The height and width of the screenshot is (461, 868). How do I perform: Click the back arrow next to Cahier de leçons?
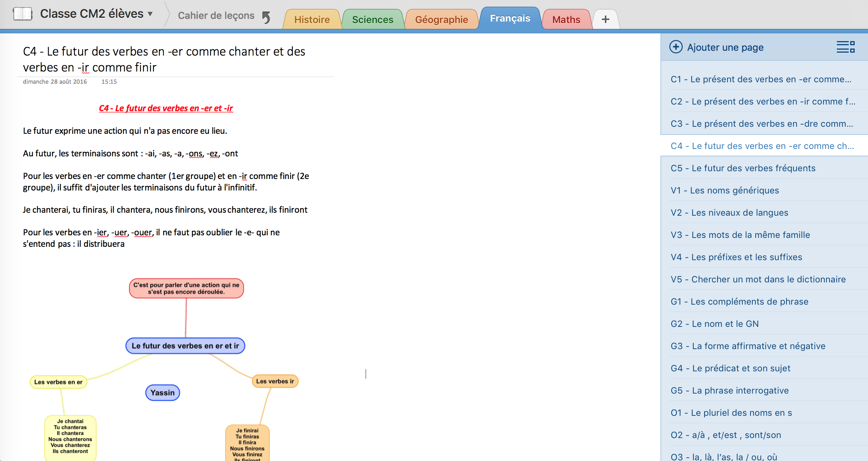click(x=266, y=17)
